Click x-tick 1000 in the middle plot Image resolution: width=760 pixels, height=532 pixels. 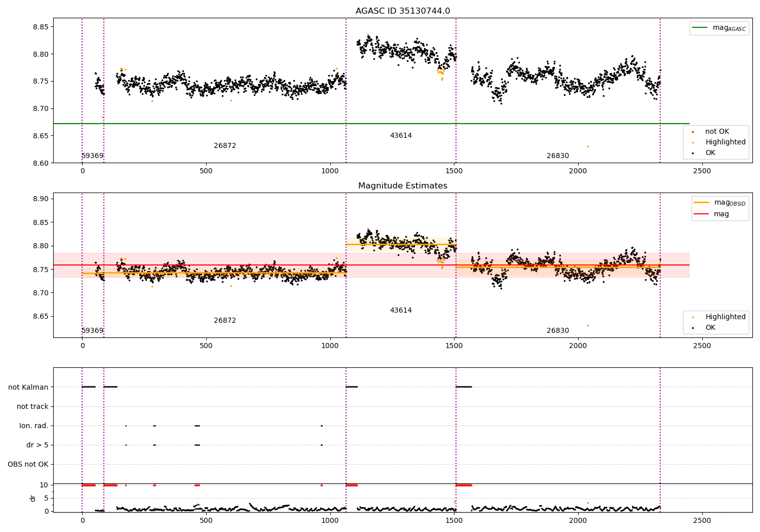tap(330, 346)
